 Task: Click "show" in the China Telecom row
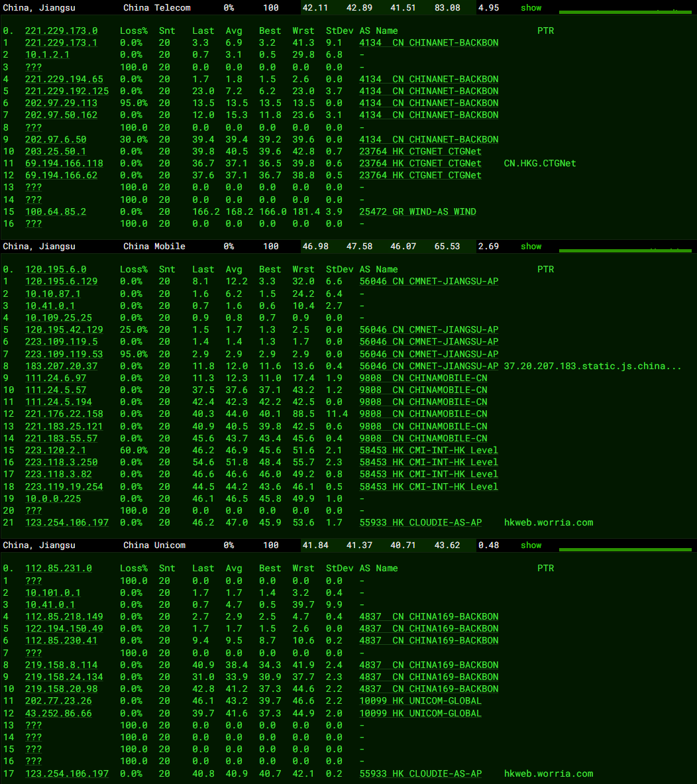(x=531, y=8)
